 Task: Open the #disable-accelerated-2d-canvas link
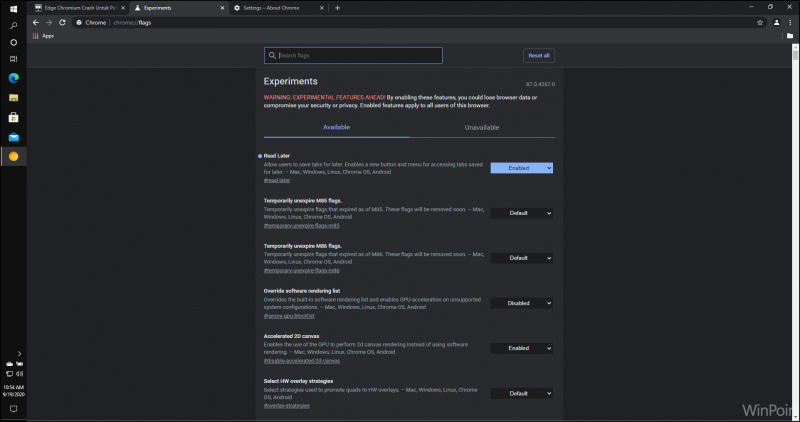[302, 360]
